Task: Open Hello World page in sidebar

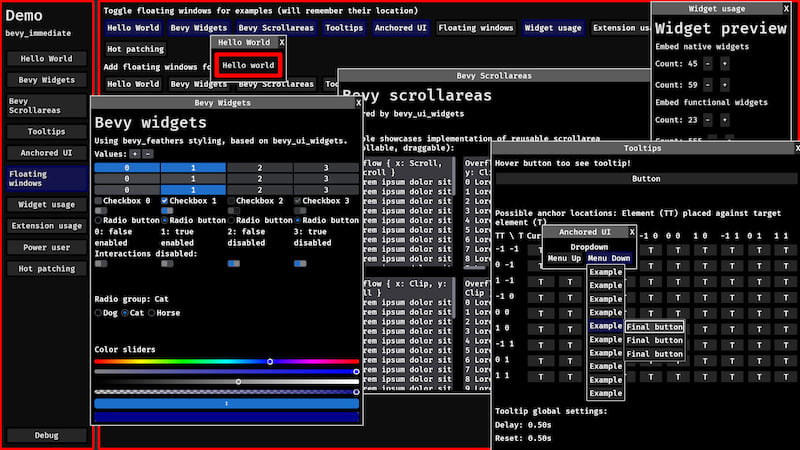Action: point(46,59)
